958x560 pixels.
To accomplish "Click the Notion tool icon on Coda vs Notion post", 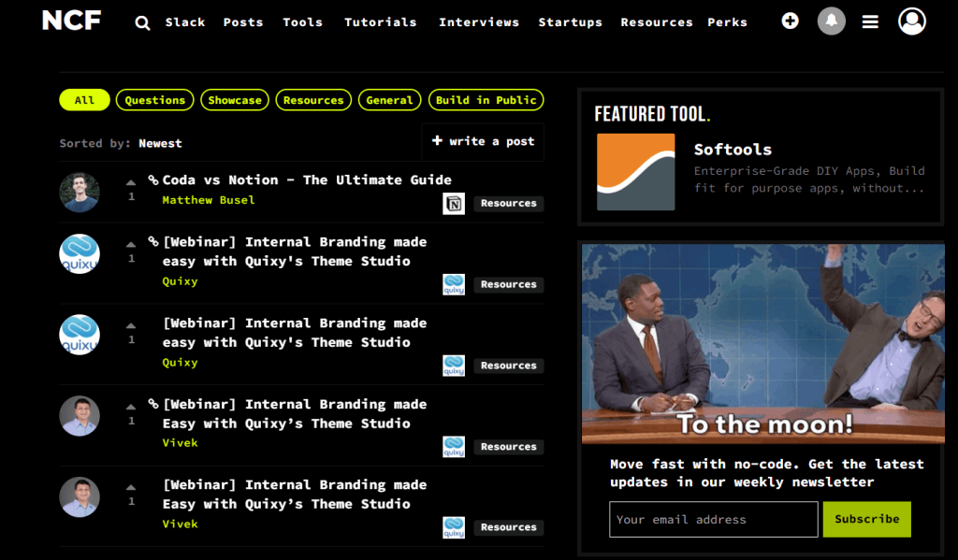I will tap(454, 204).
